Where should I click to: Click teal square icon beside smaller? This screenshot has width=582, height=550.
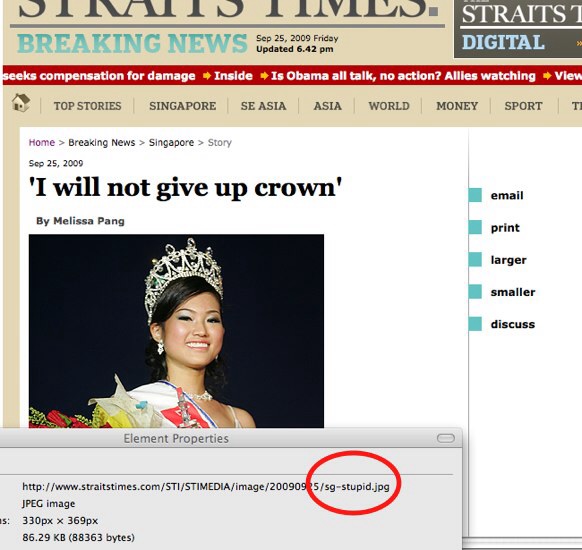[x=475, y=292]
